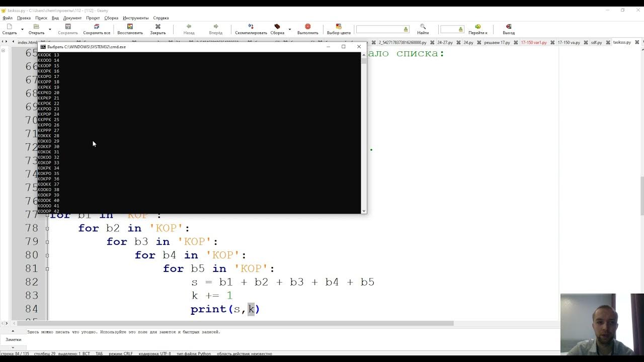
Task: Click the Скомпилировать compile icon
Action: coord(251,27)
